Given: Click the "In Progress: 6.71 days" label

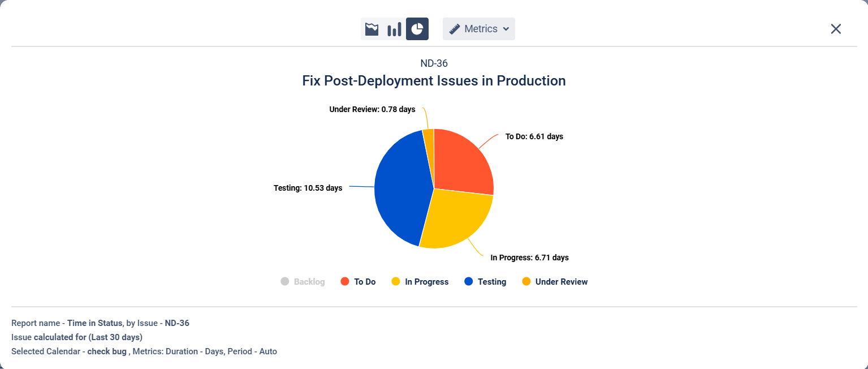Looking at the screenshot, I should pos(529,258).
